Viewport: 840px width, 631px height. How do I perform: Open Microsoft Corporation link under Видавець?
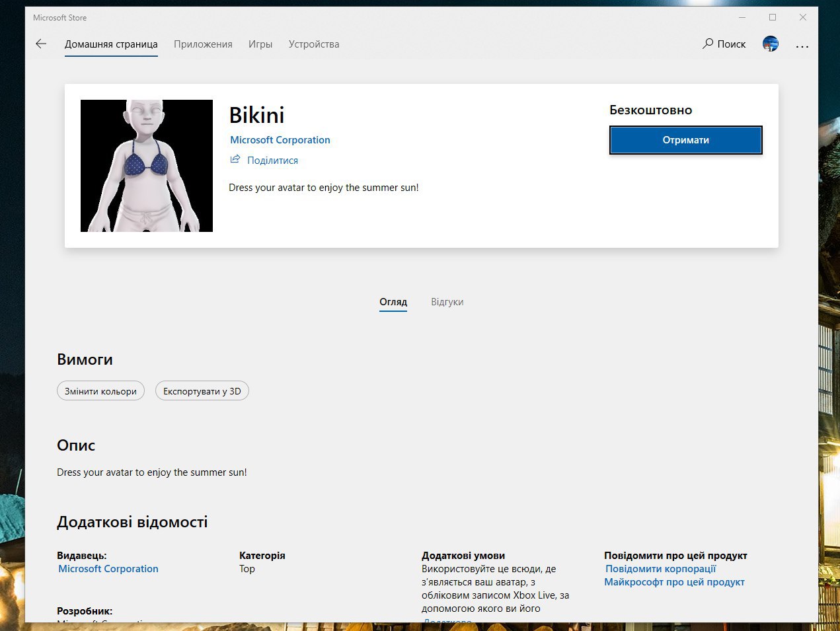coord(108,569)
